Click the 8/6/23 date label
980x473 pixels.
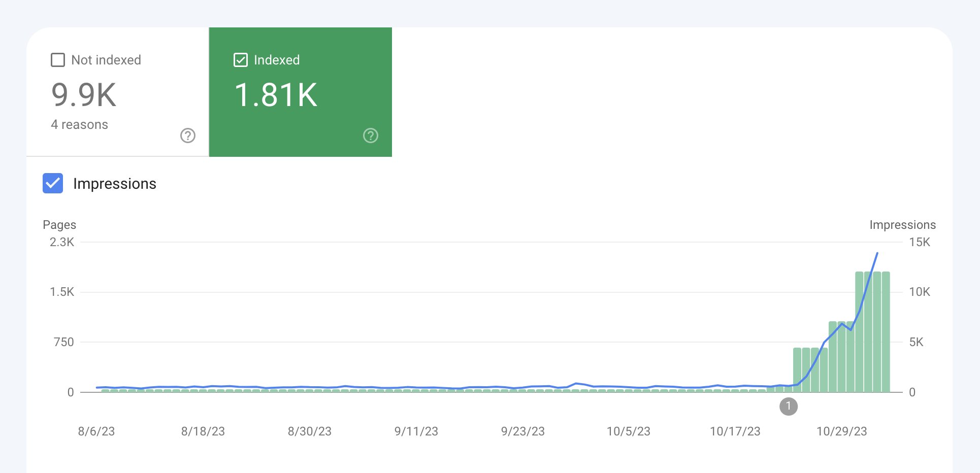coord(96,431)
